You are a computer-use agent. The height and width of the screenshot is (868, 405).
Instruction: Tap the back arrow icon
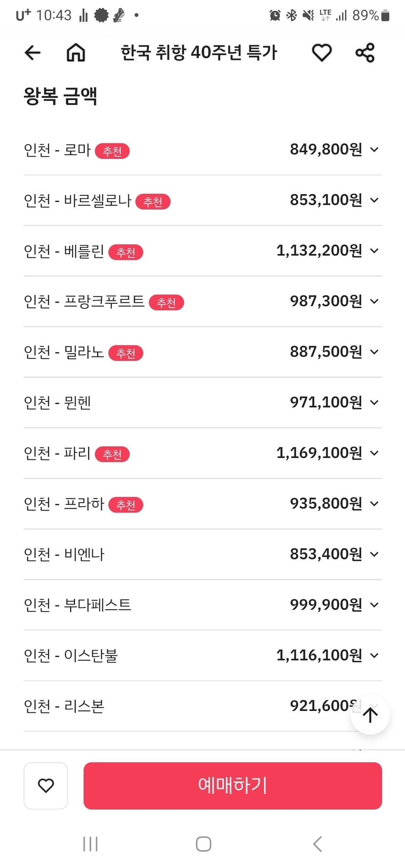(33, 53)
